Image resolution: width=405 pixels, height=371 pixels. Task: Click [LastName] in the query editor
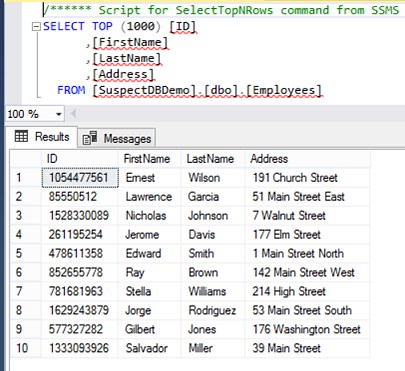tap(127, 59)
